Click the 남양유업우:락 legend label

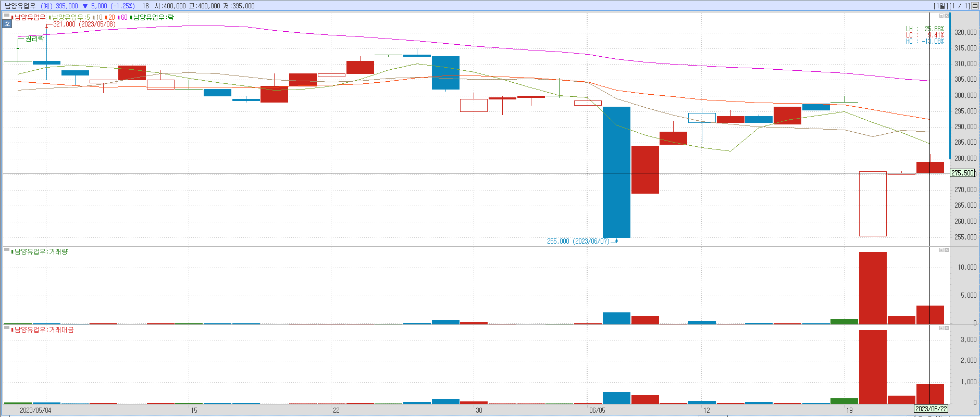point(153,17)
